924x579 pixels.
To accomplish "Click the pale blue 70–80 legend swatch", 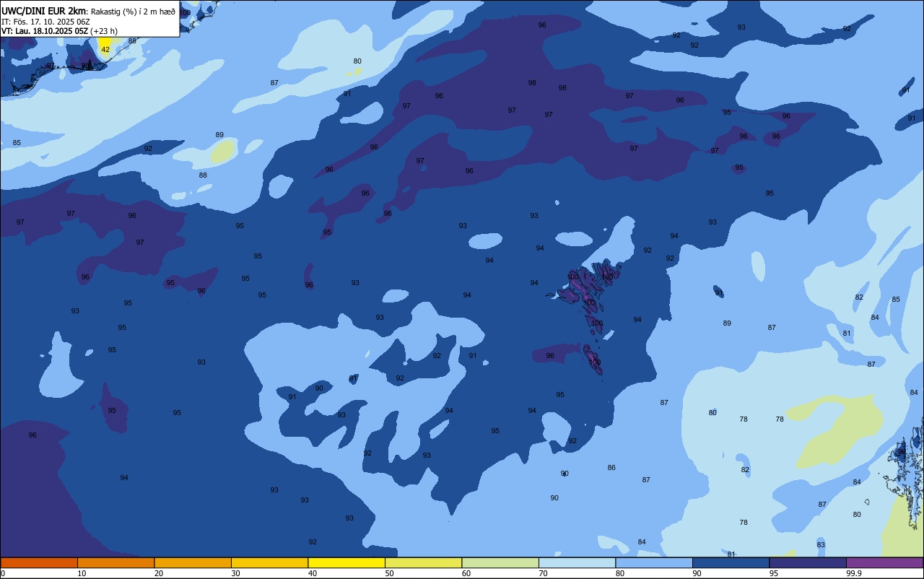I will click(x=577, y=562).
